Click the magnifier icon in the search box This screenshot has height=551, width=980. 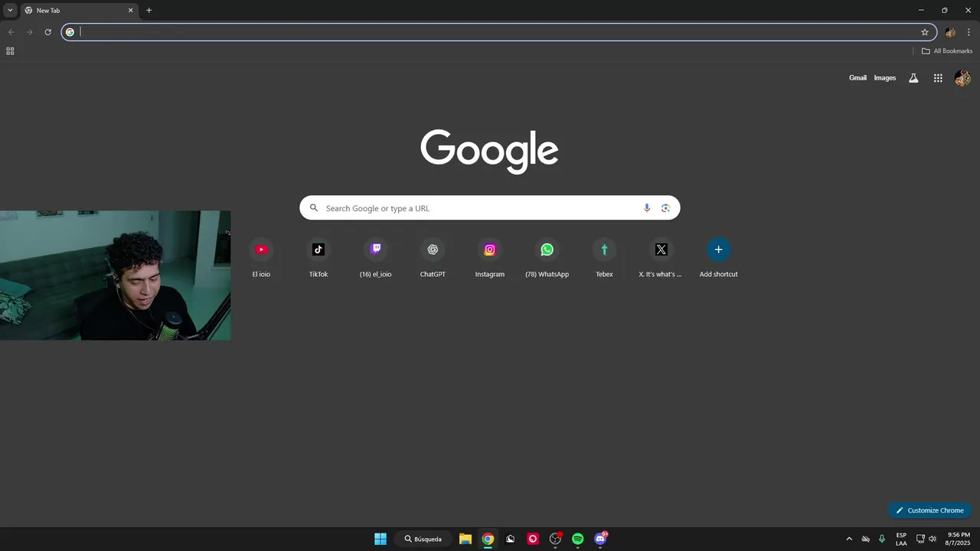click(x=314, y=208)
